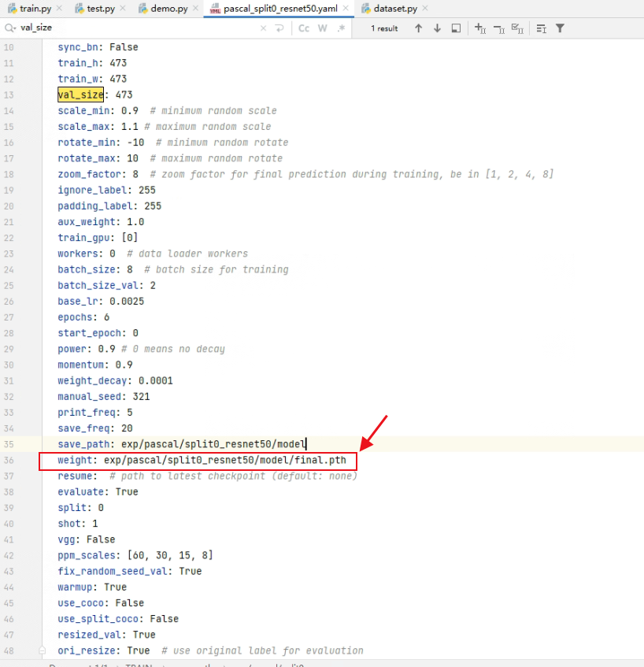Toggle Match Case (Cc) option
Viewport: 644px width, 667px height.
point(304,28)
